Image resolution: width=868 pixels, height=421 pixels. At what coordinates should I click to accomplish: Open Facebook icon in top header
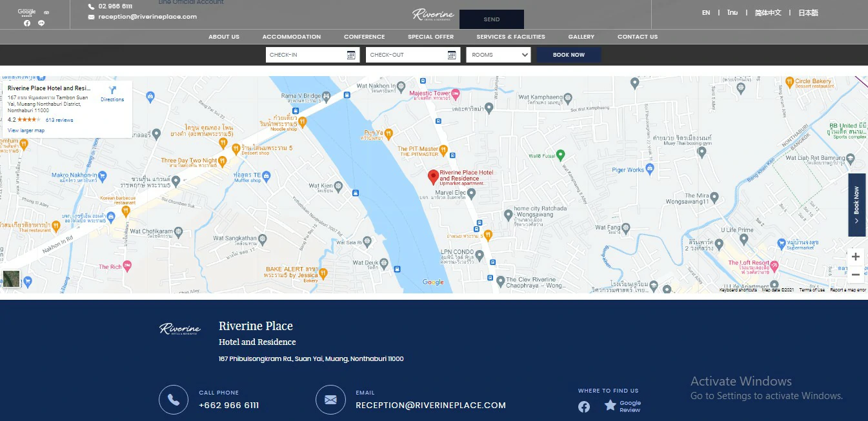tap(27, 23)
